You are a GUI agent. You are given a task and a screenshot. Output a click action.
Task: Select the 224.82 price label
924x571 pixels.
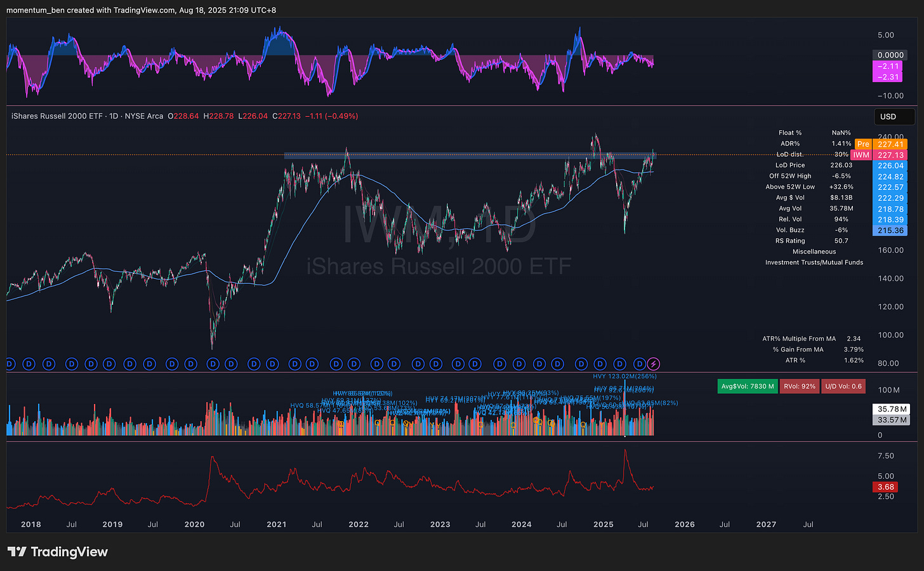[x=890, y=177]
